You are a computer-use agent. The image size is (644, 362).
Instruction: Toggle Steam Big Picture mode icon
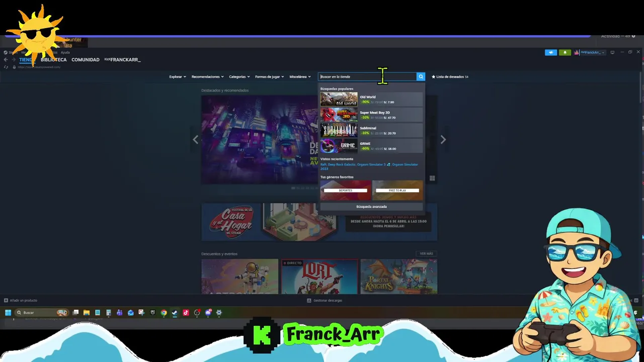612,52
